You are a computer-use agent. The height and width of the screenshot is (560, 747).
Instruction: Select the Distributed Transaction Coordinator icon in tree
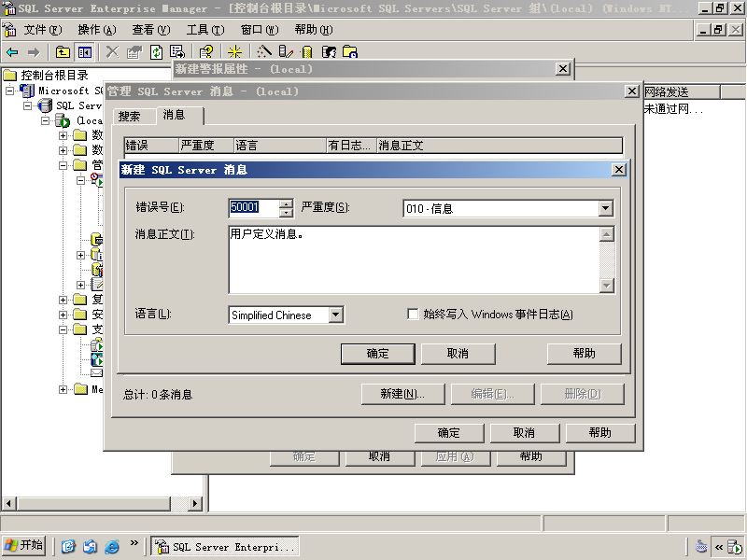tap(97, 343)
